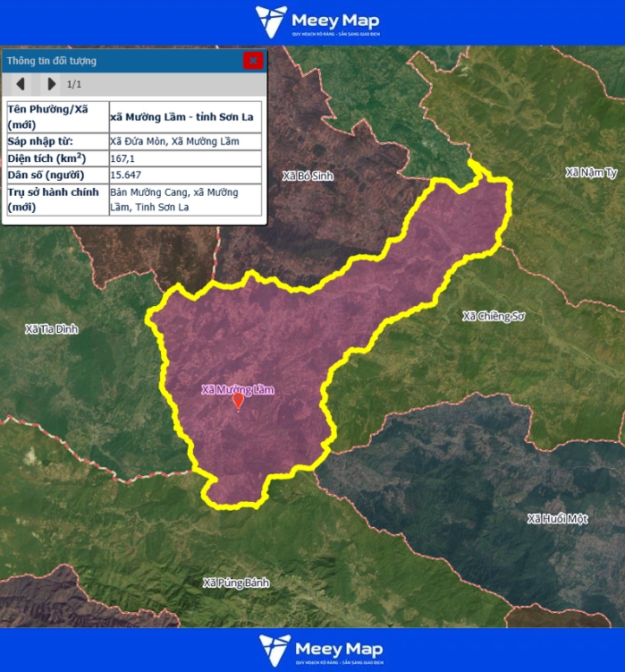Click the Xã Bó Sinh label on map
The height and width of the screenshot is (672, 625).
(x=307, y=176)
